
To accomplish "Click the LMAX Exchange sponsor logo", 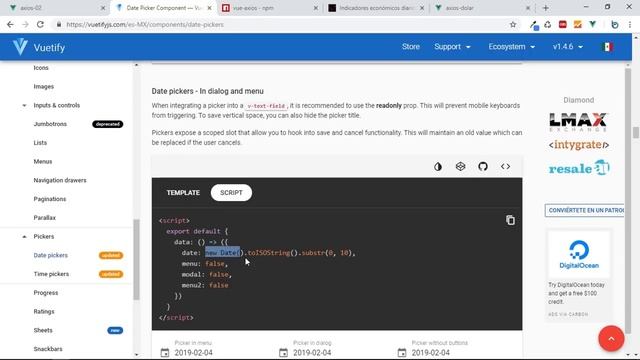I will click(x=578, y=122).
